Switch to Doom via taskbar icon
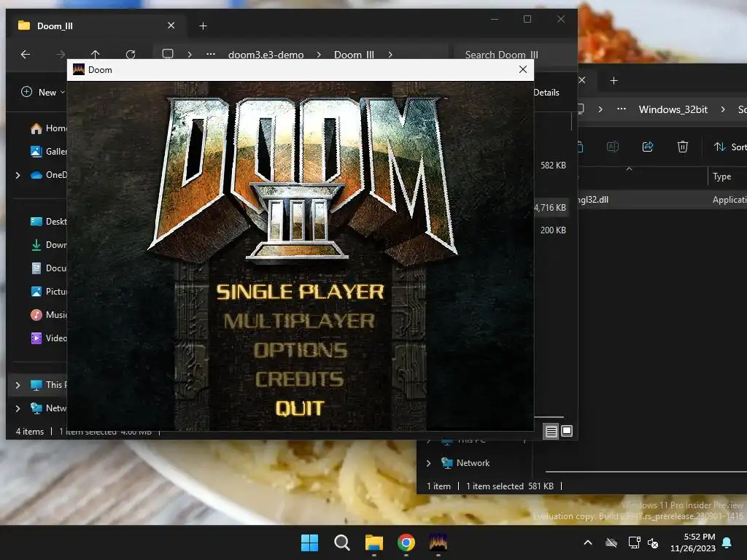 [x=438, y=542]
